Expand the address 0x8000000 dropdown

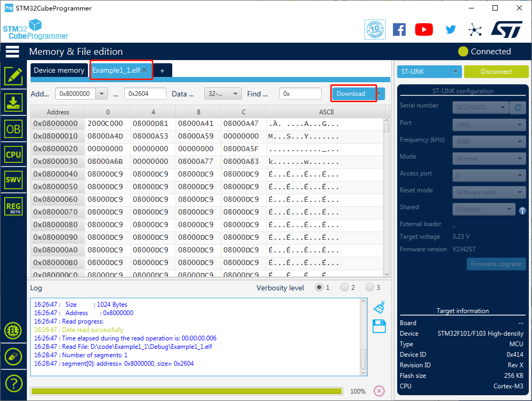(102, 94)
